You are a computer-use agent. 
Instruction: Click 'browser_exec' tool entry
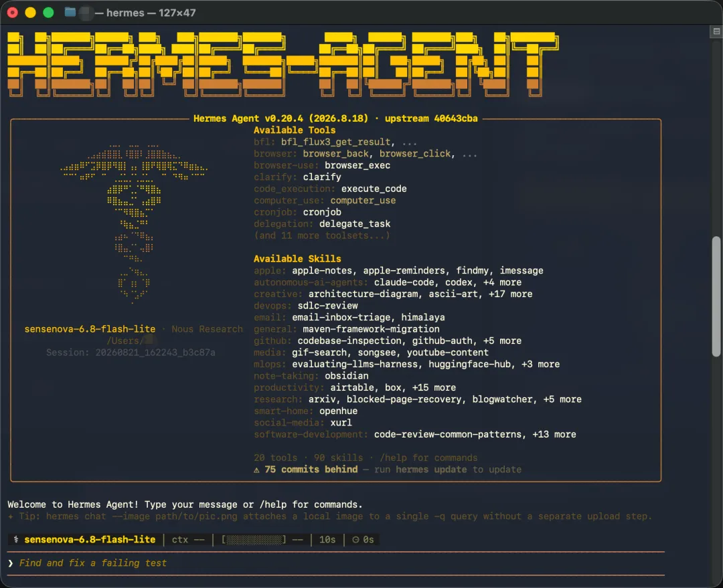click(357, 165)
